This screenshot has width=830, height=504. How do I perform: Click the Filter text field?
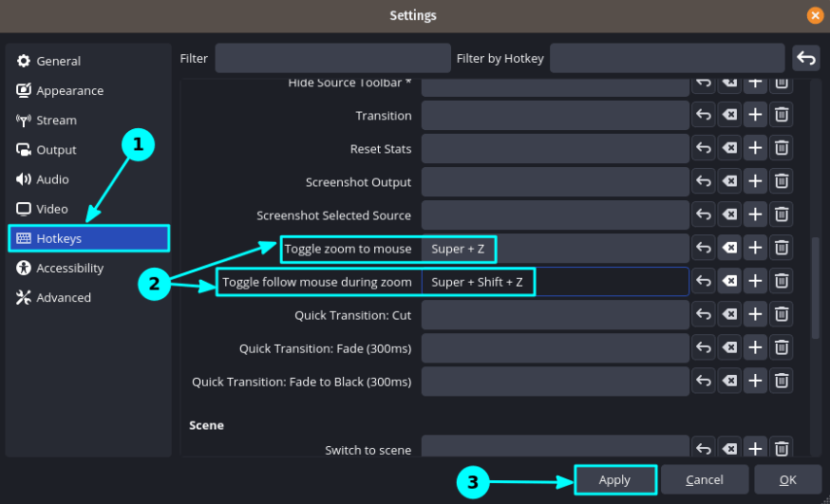(x=332, y=58)
